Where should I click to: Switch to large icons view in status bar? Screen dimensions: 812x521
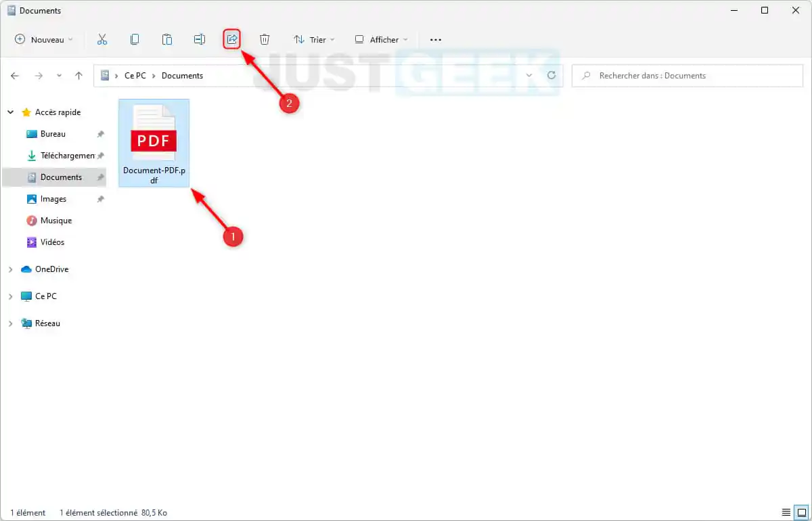(x=800, y=512)
